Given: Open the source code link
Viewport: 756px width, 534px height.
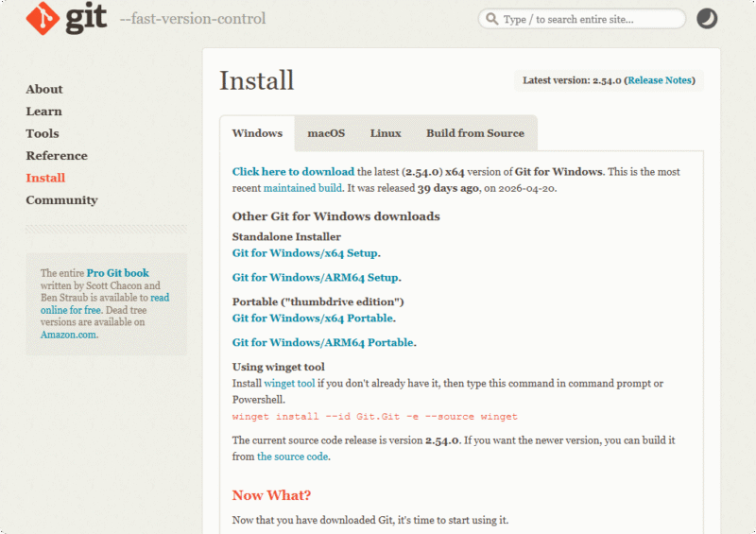Looking at the screenshot, I should pos(293,456).
